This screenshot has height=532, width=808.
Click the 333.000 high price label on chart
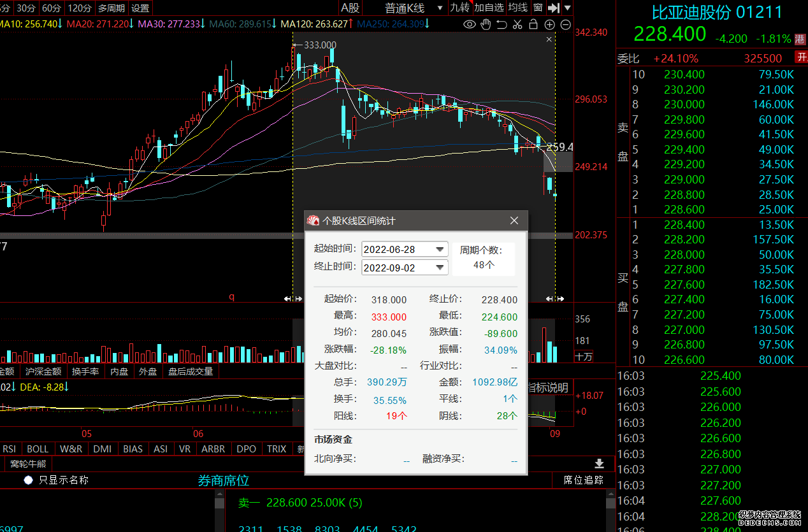point(319,45)
